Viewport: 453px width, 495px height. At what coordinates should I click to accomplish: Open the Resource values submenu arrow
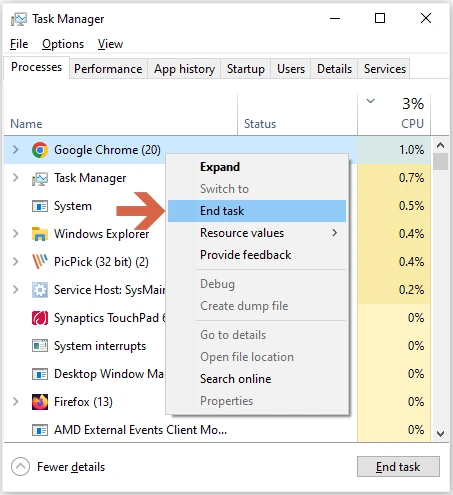coord(335,233)
